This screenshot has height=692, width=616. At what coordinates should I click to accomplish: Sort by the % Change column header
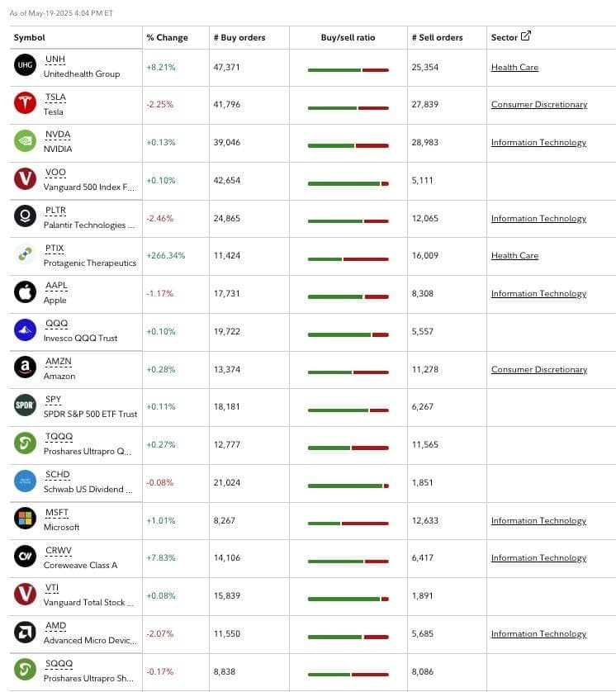(168, 37)
